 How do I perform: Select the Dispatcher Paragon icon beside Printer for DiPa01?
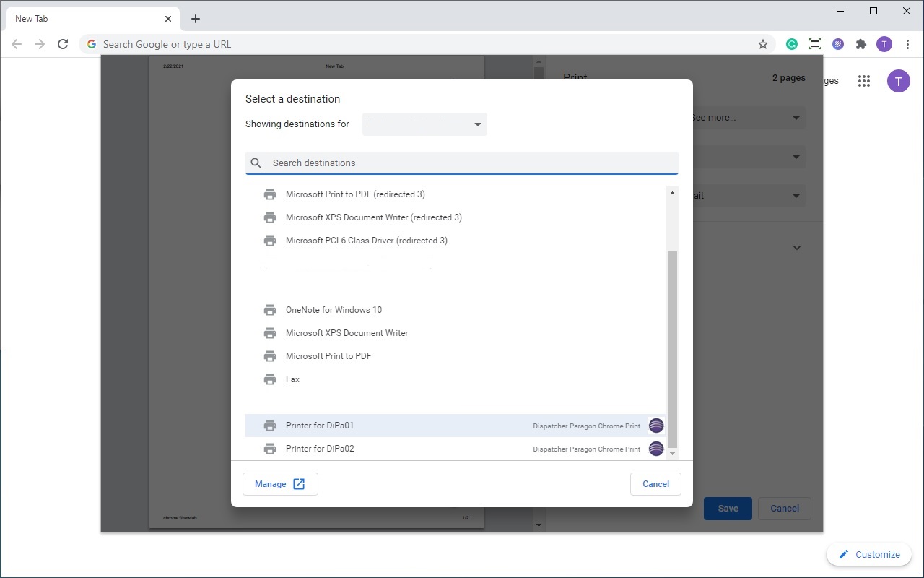coord(656,426)
